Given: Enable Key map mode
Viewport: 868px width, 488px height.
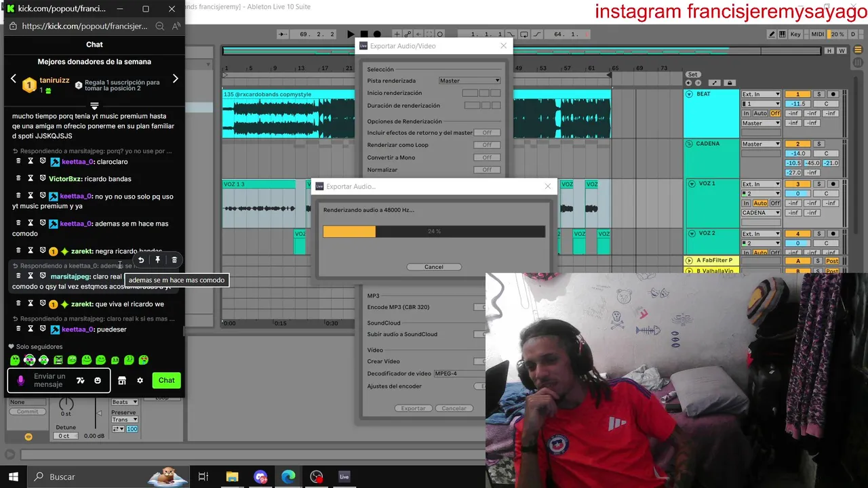Looking at the screenshot, I should 796,34.
